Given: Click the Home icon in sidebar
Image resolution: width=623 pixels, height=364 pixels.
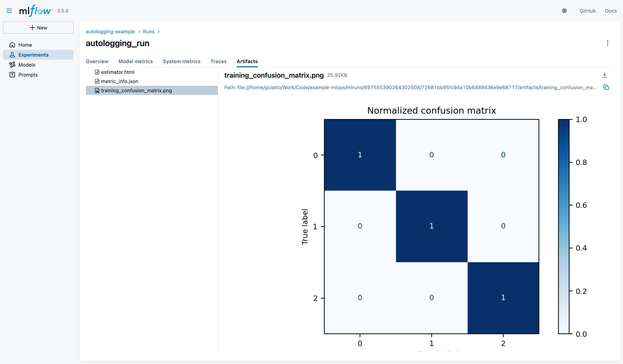Looking at the screenshot, I should 12,45.
